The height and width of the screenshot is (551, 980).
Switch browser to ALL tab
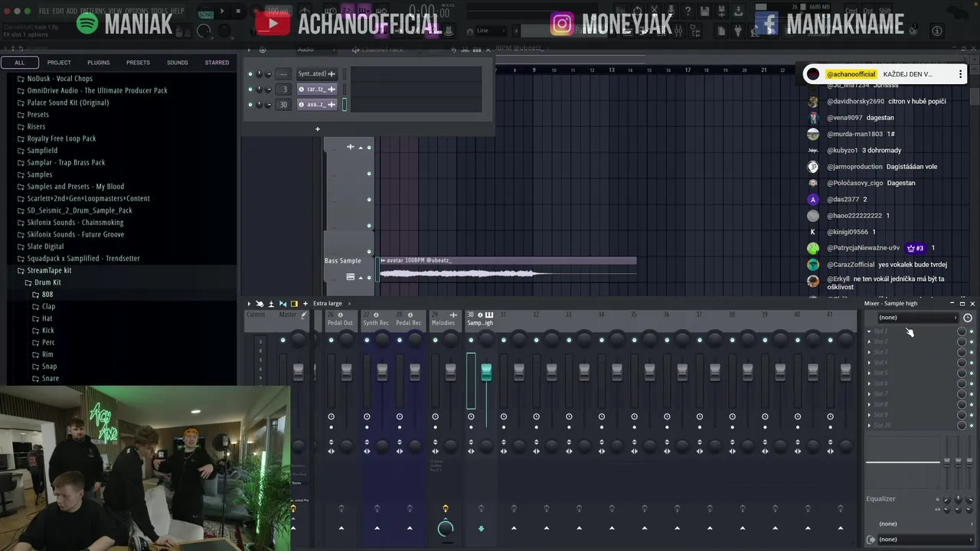pos(19,63)
